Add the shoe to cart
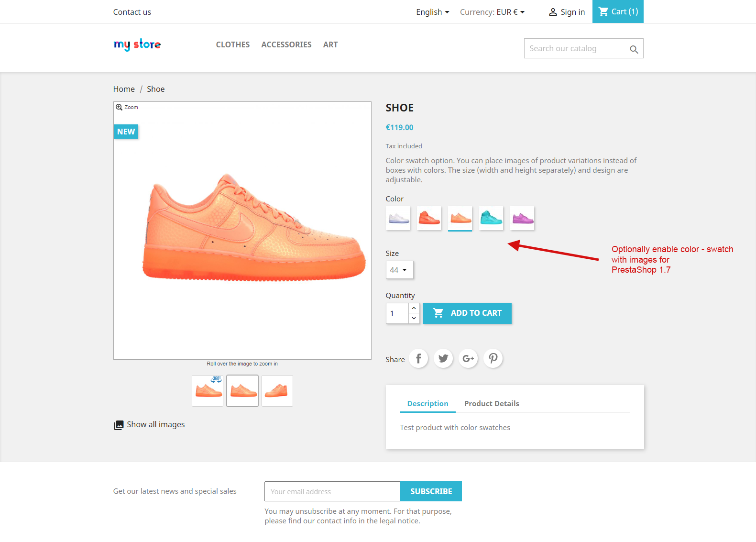The height and width of the screenshot is (542, 756). [467, 313]
